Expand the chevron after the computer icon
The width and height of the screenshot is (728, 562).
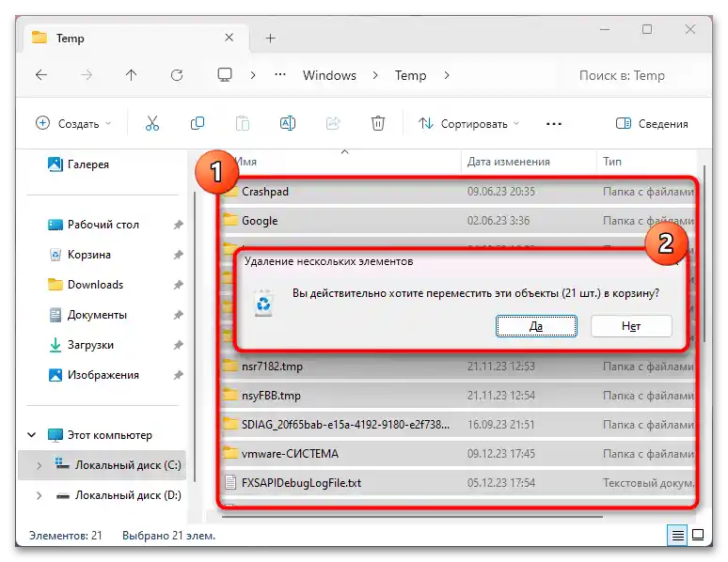tap(253, 75)
